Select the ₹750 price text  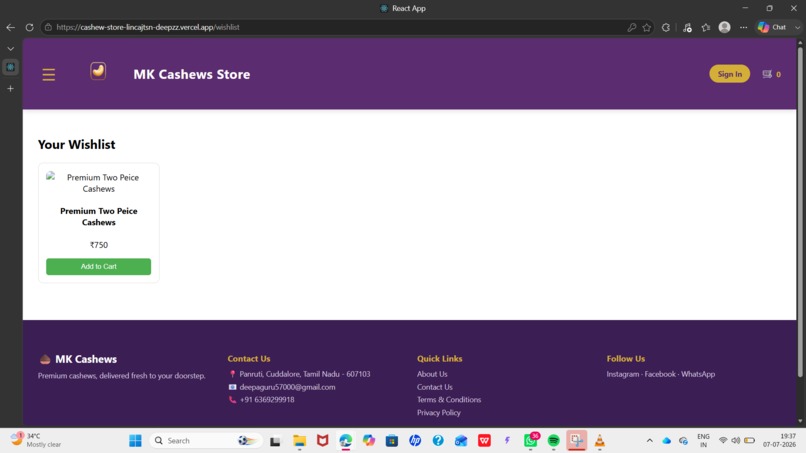click(x=99, y=245)
